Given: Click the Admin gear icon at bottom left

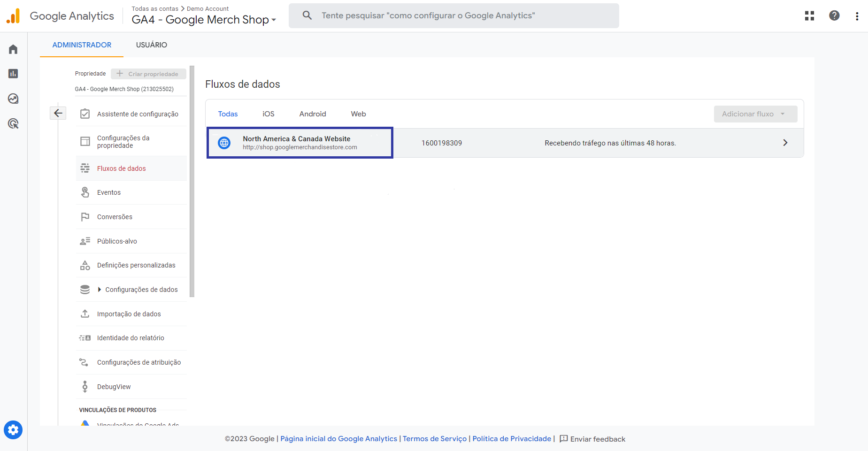Looking at the screenshot, I should (13, 430).
